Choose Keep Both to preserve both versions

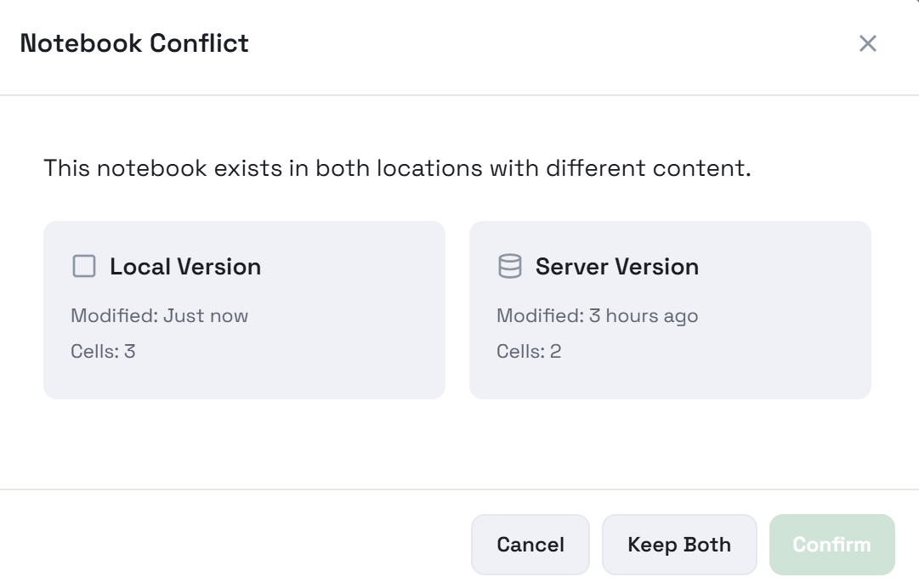(679, 544)
